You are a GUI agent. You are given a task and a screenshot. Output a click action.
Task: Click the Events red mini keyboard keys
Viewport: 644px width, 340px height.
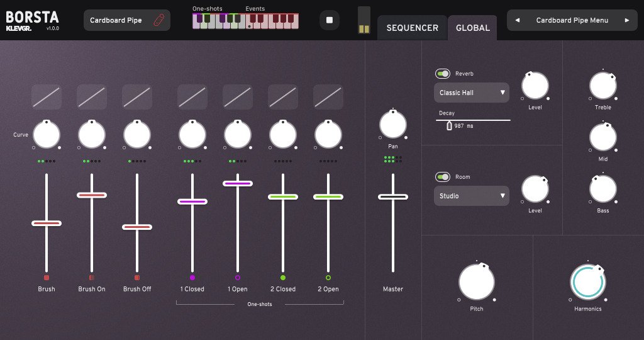click(272, 21)
